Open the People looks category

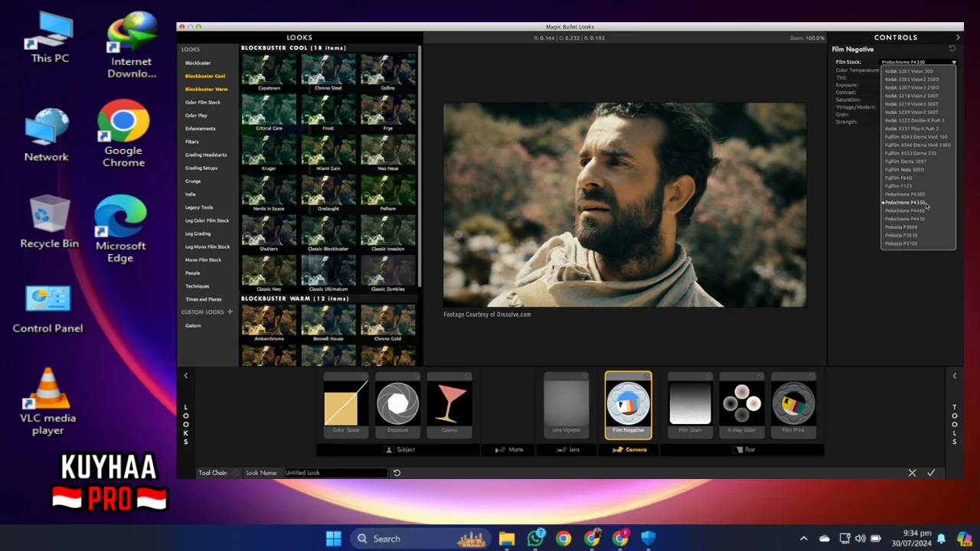click(193, 273)
